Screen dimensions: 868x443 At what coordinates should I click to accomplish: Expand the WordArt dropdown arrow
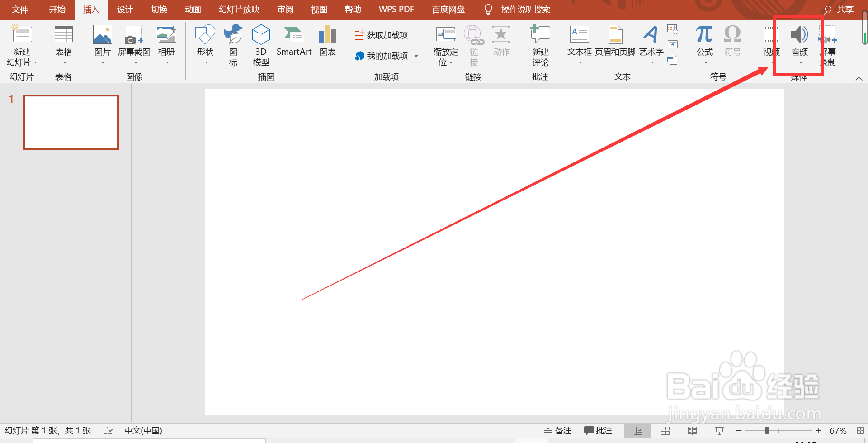point(652,62)
